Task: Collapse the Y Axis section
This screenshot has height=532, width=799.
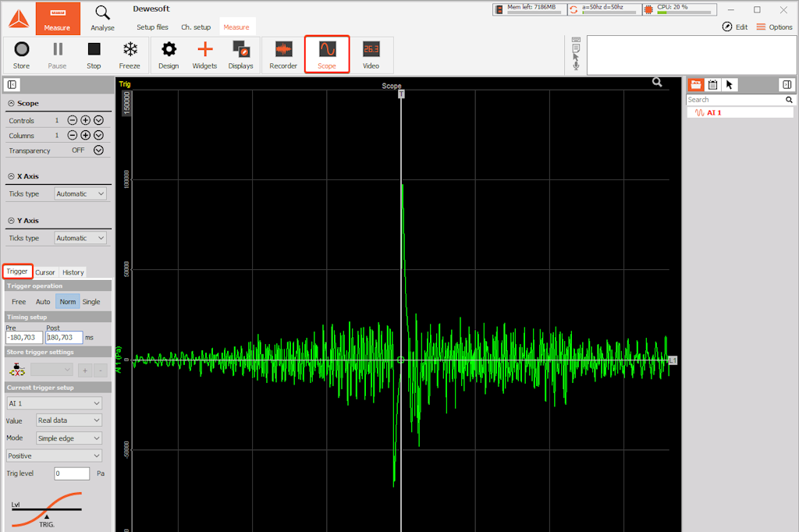Action: coord(11,221)
